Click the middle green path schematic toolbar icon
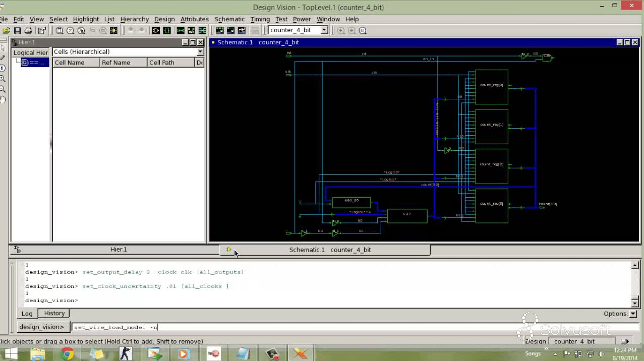 (191, 30)
